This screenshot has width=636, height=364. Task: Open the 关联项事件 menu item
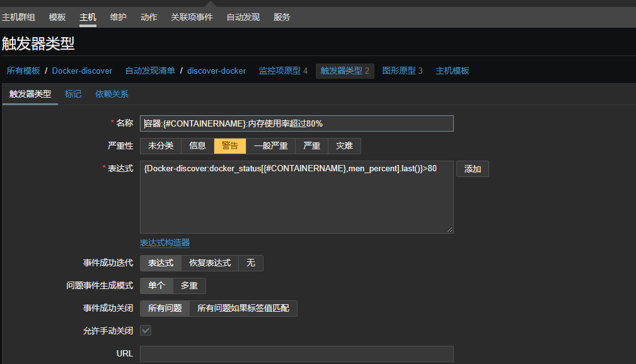(x=192, y=17)
